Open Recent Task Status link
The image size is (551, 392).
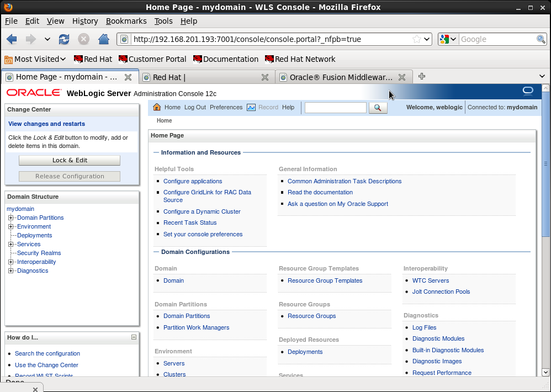pyautogui.click(x=190, y=223)
